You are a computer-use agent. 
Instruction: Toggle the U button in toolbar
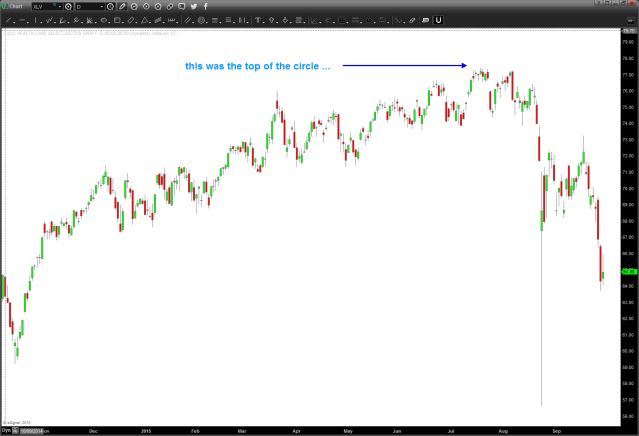pos(438,19)
